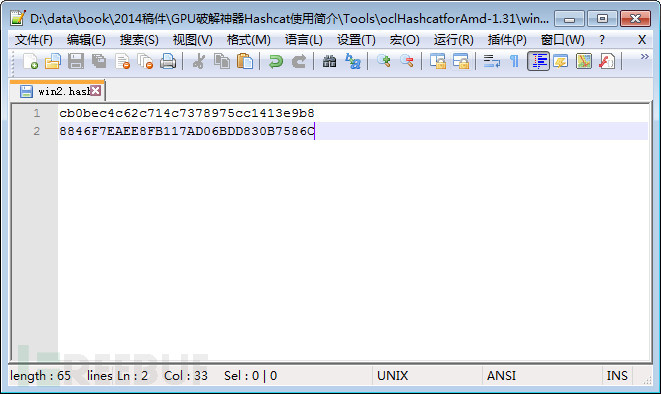Click the Zoom Out magnifier icon
Viewport: 661px width, 394px height.
(407, 62)
